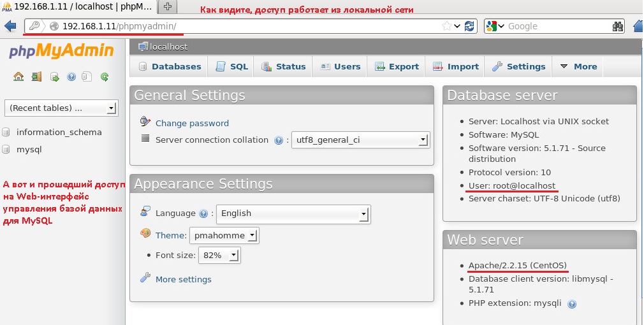Switch to the SQL tab
Image resolution: width=644 pixels, height=325 pixels.
[x=231, y=66]
